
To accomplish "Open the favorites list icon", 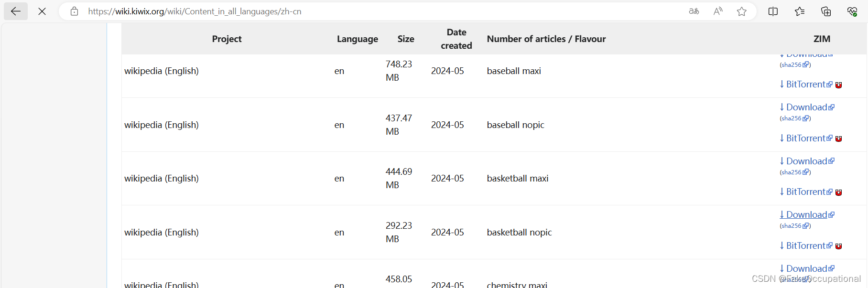I will [800, 11].
